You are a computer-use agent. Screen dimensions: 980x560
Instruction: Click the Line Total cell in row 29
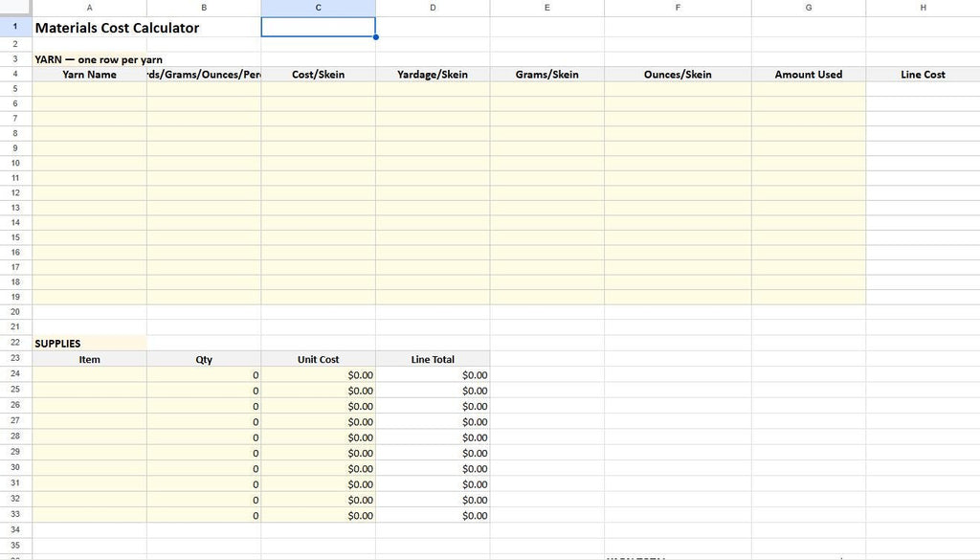(x=433, y=453)
